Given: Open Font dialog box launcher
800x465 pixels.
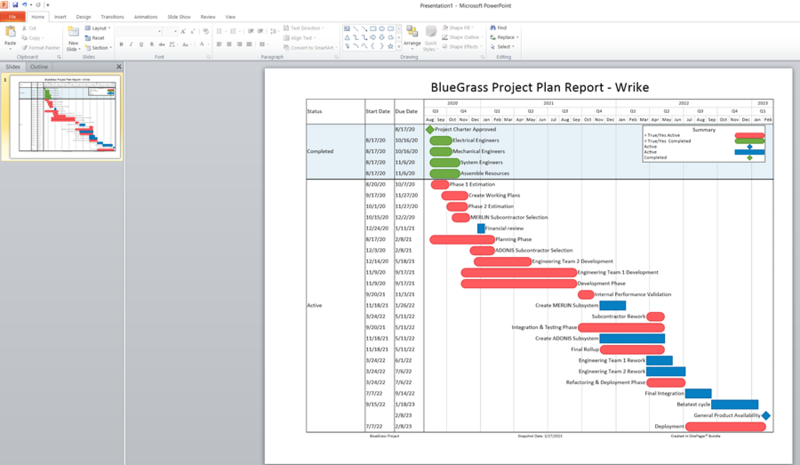Looking at the screenshot, I should click(x=209, y=57).
